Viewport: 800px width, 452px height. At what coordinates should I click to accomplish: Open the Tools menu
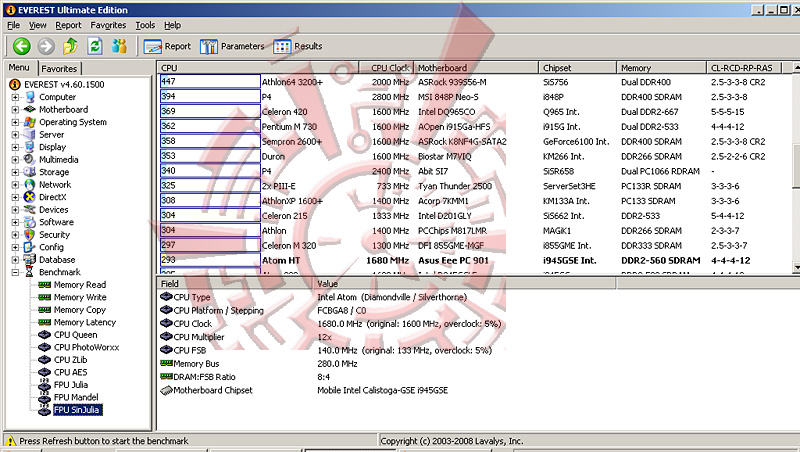[x=145, y=25]
